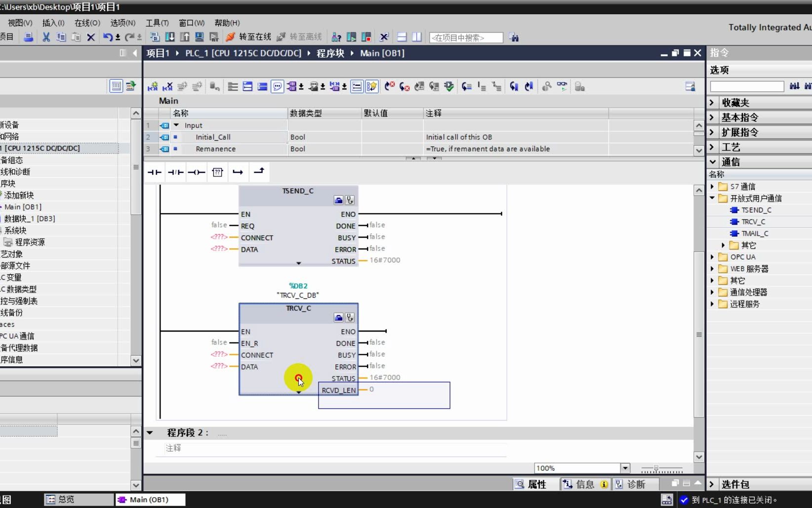Click the zoom slider in editor
This screenshot has height=508, width=812.
click(x=662, y=468)
